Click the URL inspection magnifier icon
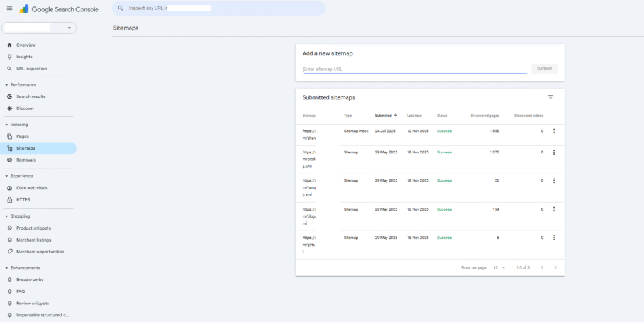 (x=9, y=69)
